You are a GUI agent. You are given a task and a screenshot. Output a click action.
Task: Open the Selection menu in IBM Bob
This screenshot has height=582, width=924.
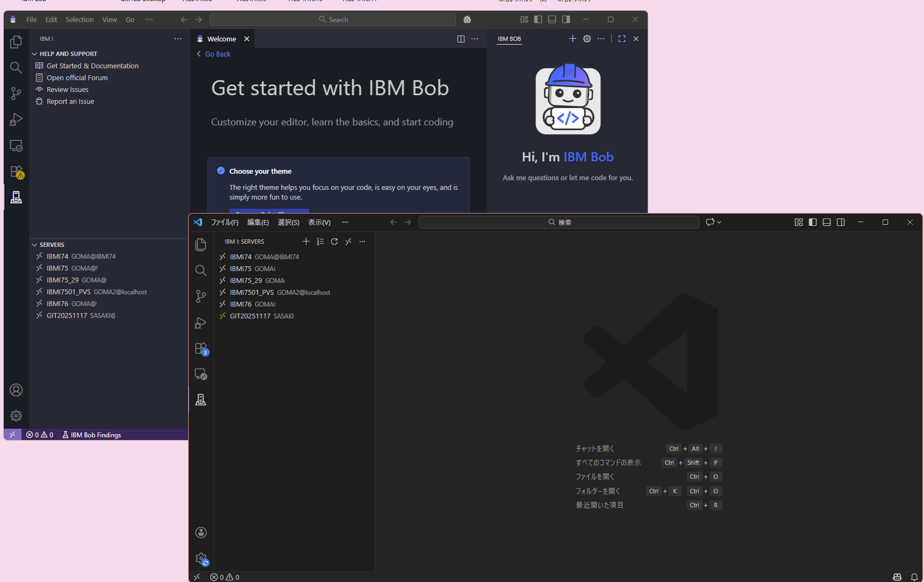[x=80, y=19]
